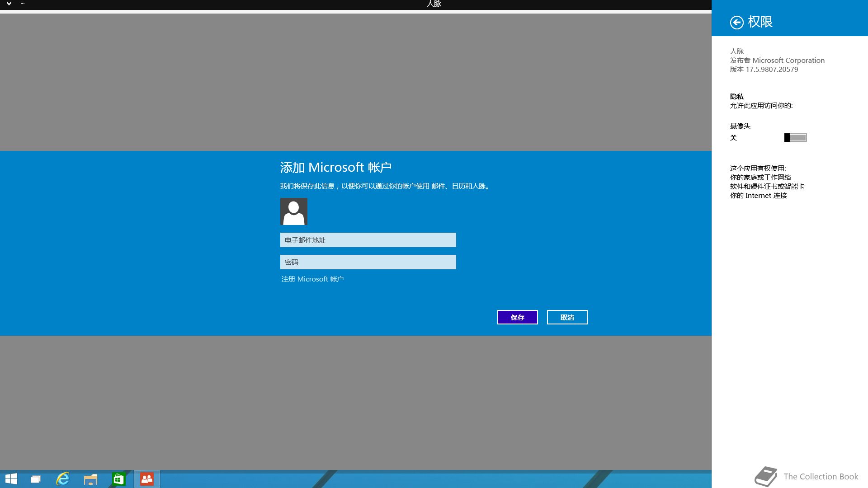Viewport: 868px width, 488px height.
Task: Open the 注册 Microsoft 帐户 link
Action: (312, 279)
